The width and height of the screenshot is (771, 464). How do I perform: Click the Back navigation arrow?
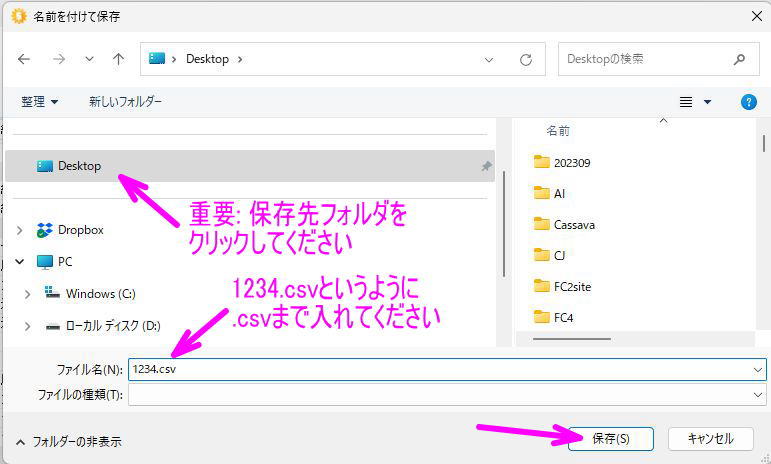tap(24, 59)
